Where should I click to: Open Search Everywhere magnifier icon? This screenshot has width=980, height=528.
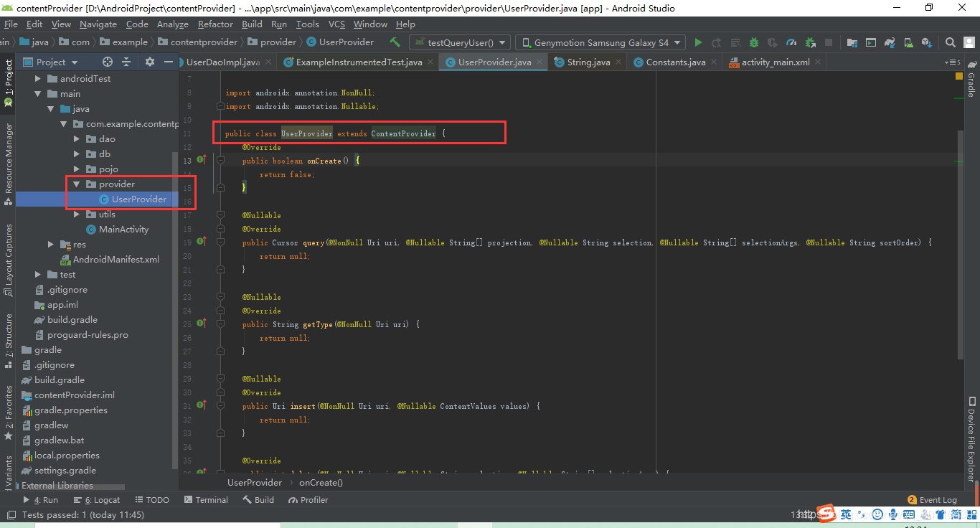point(951,42)
